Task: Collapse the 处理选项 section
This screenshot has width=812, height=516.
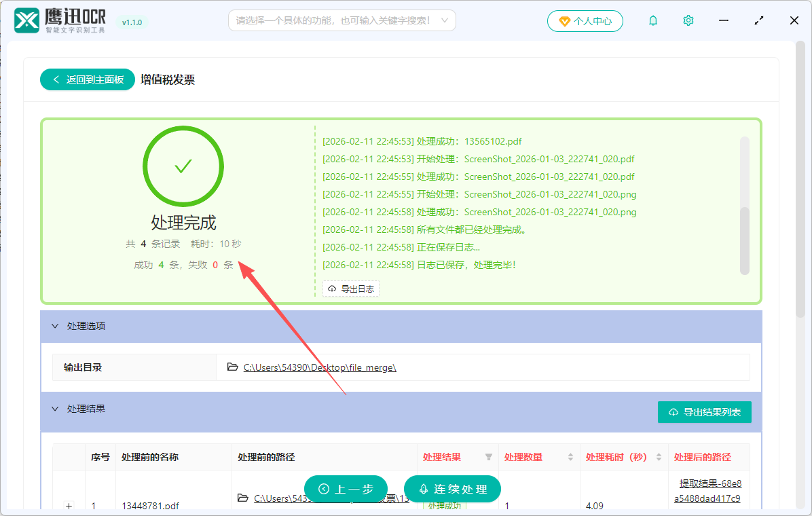Action: pyautogui.click(x=55, y=326)
